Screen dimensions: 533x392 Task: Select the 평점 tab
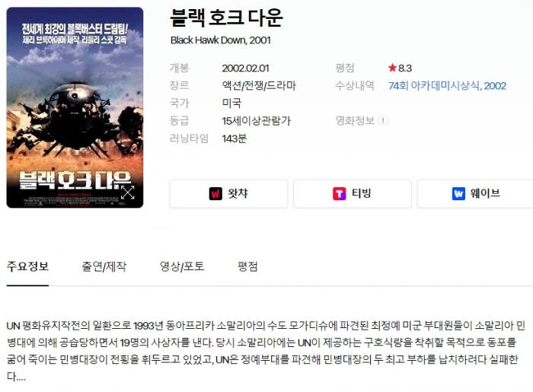247,266
